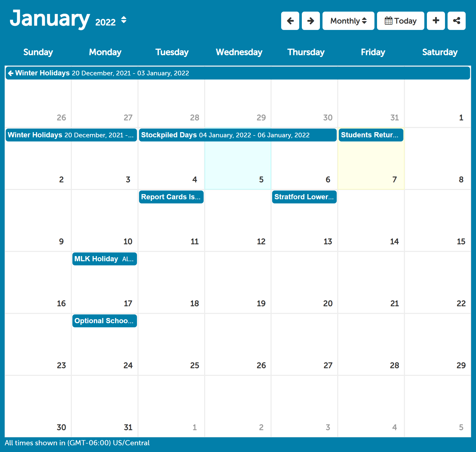Select day number 25
The width and height of the screenshot is (476, 452).
(x=195, y=366)
